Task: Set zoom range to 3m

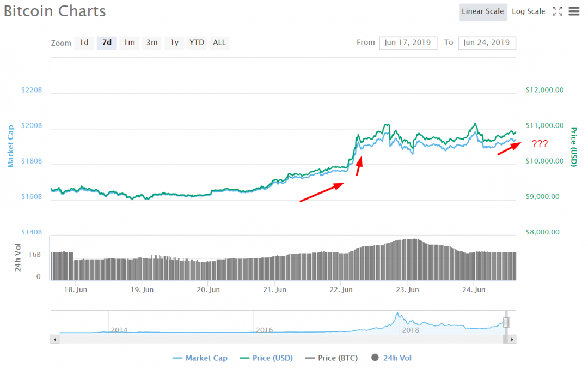Action: click(152, 43)
